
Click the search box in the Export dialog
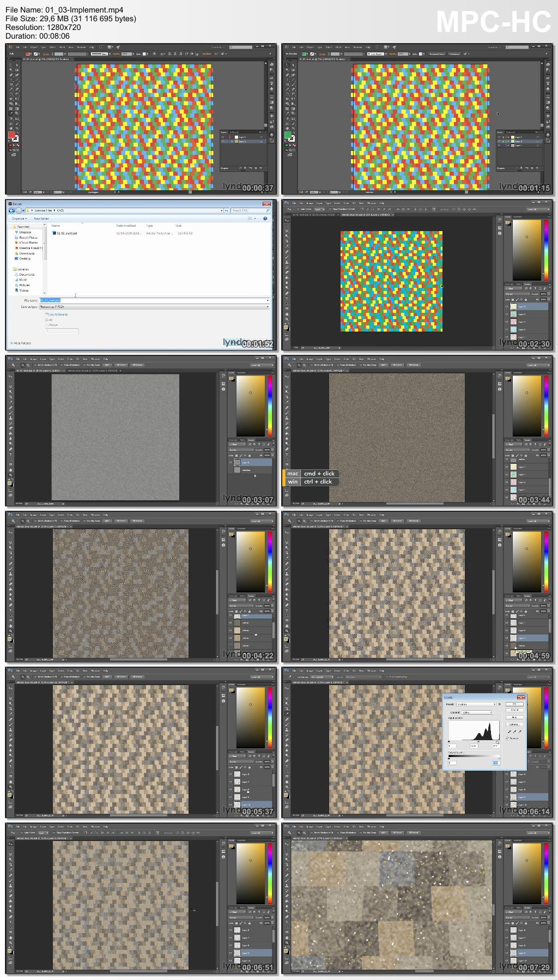[251, 210]
